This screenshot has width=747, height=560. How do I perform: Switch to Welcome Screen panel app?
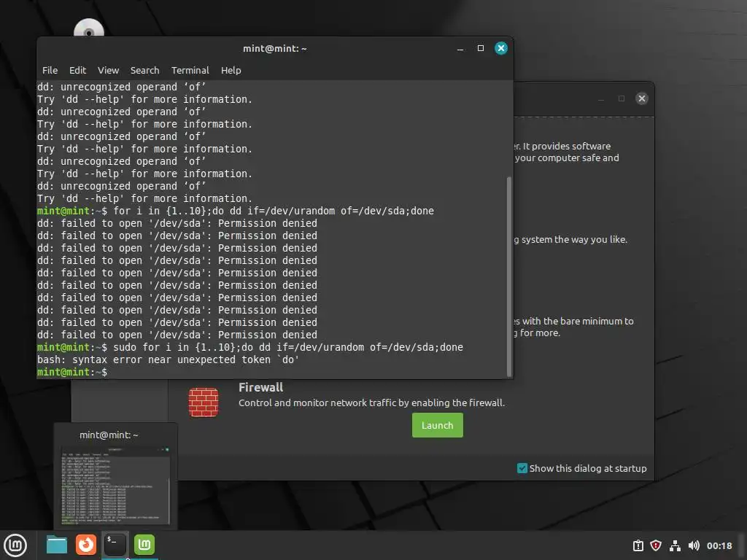tap(144, 545)
